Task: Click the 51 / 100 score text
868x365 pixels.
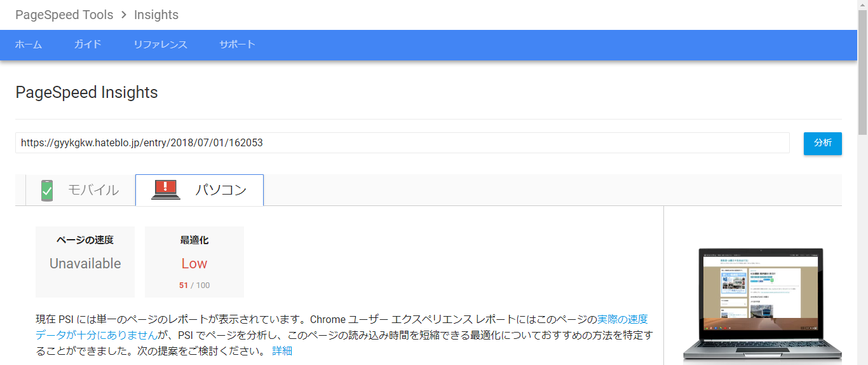Action: coord(194,286)
